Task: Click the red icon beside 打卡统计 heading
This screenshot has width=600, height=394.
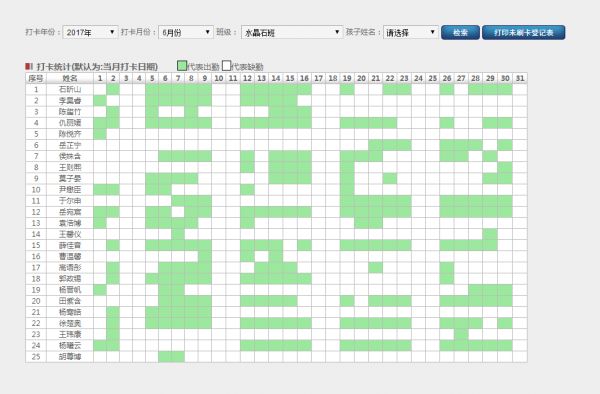Action: pyautogui.click(x=29, y=67)
